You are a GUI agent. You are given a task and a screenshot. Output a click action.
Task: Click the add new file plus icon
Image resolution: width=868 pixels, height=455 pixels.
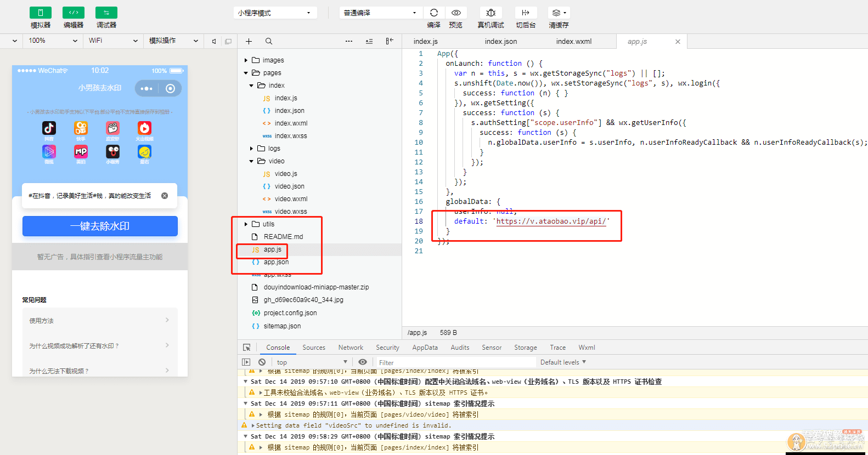pos(249,41)
